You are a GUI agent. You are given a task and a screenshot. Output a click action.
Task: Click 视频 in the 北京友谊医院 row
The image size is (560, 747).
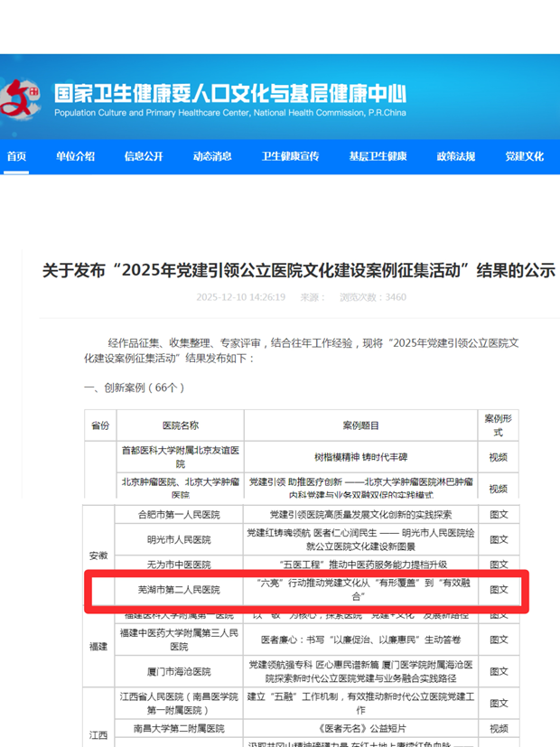498,457
